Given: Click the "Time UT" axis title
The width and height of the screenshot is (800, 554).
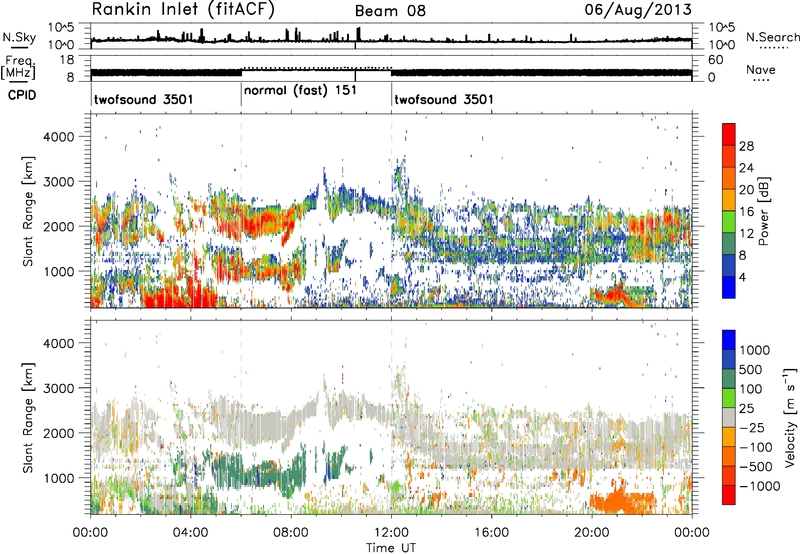Looking at the screenshot, I should pyautogui.click(x=391, y=547).
